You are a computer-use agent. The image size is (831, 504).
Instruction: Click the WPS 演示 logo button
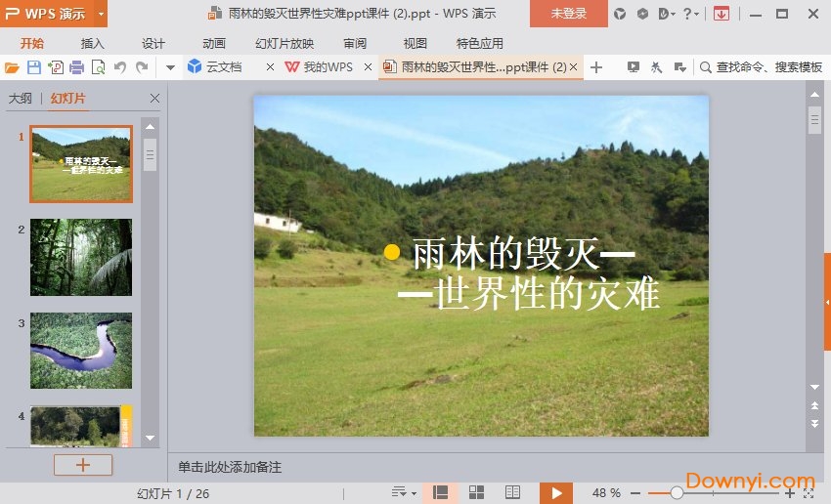(x=47, y=14)
